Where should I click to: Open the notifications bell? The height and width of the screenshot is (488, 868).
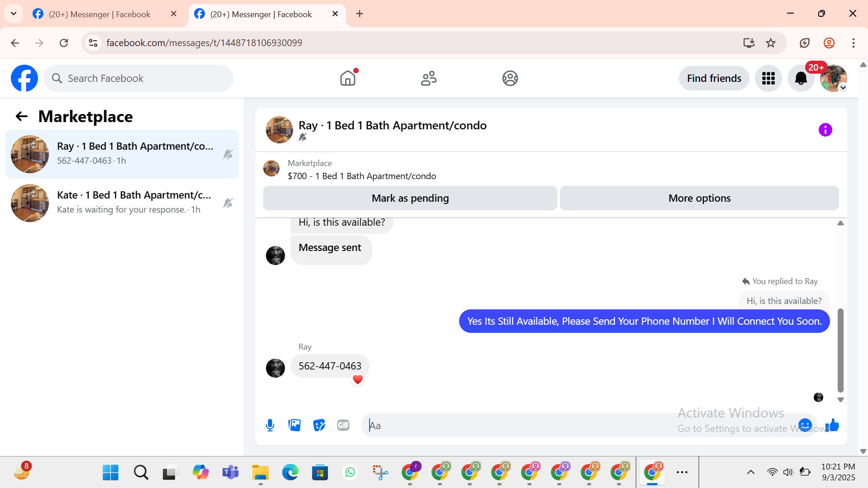pyautogui.click(x=801, y=78)
